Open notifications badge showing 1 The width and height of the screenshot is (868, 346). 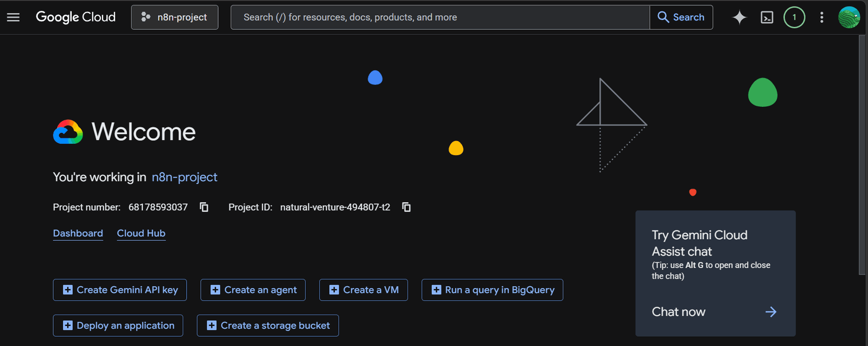pyautogui.click(x=794, y=17)
